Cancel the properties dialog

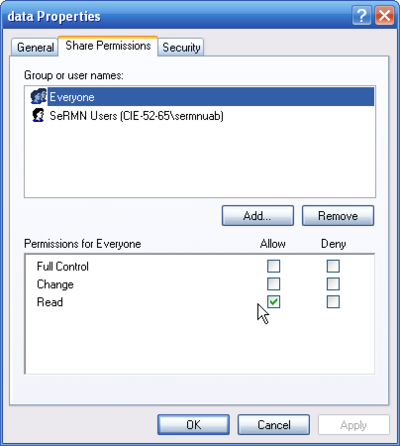[x=274, y=425]
